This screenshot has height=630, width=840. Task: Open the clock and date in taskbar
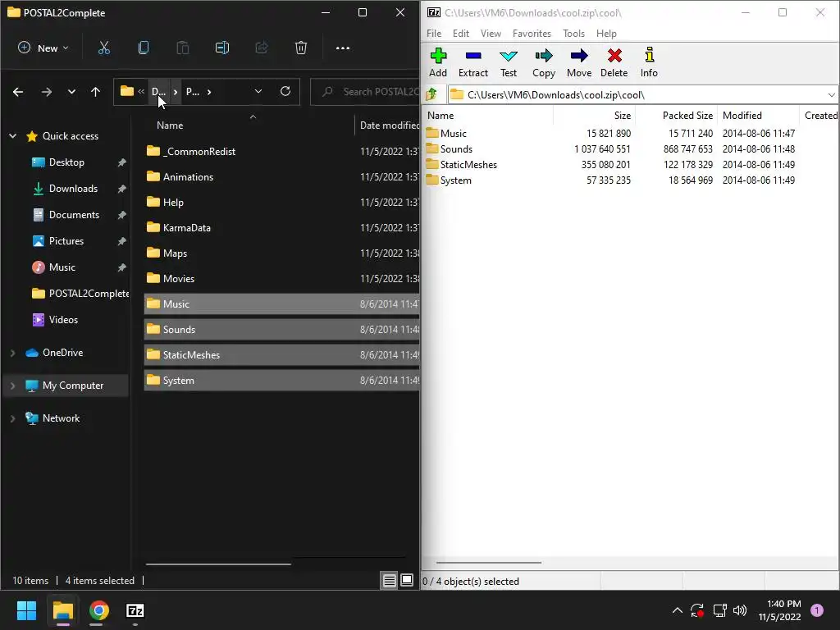pyautogui.click(x=779, y=610)
